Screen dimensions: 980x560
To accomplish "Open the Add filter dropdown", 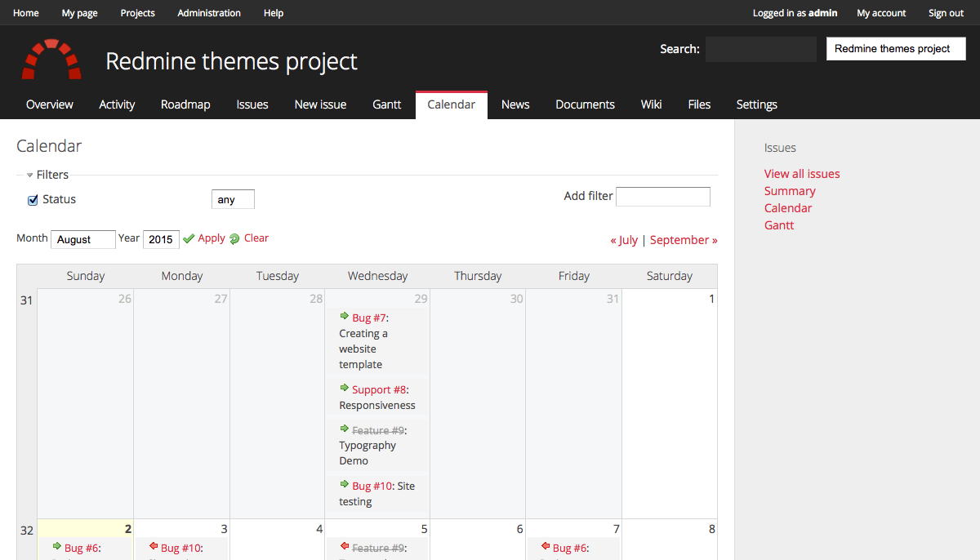I will click(663, 197).
